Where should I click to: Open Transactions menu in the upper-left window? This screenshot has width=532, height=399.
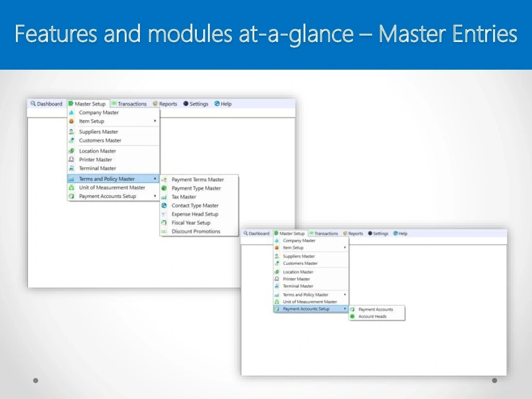129,104
